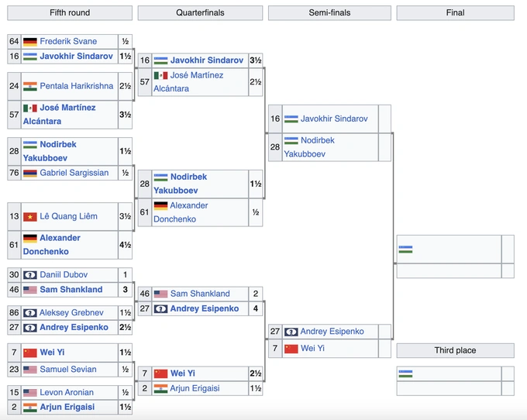Click the Armenian flag beside Gabriel Sargissian
The image size is (527, 420).
pyautogui.click(x=30, y=173)
